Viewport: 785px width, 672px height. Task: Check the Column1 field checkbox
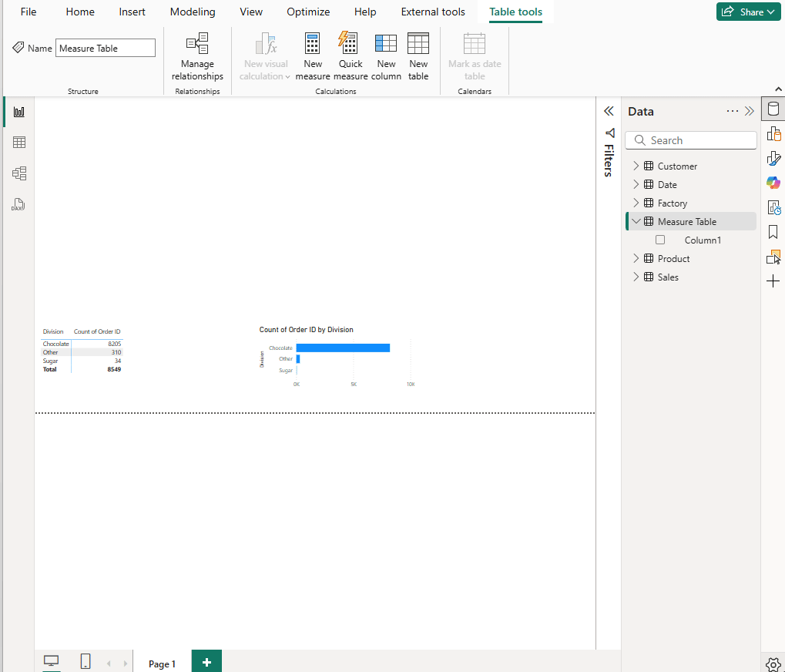click(660, 240)
